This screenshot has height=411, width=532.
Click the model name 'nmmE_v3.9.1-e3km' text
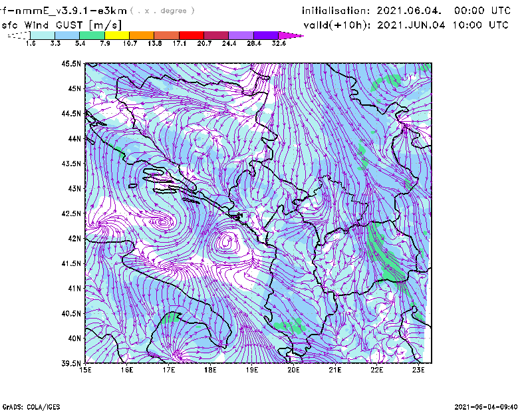tap(70, 11)
